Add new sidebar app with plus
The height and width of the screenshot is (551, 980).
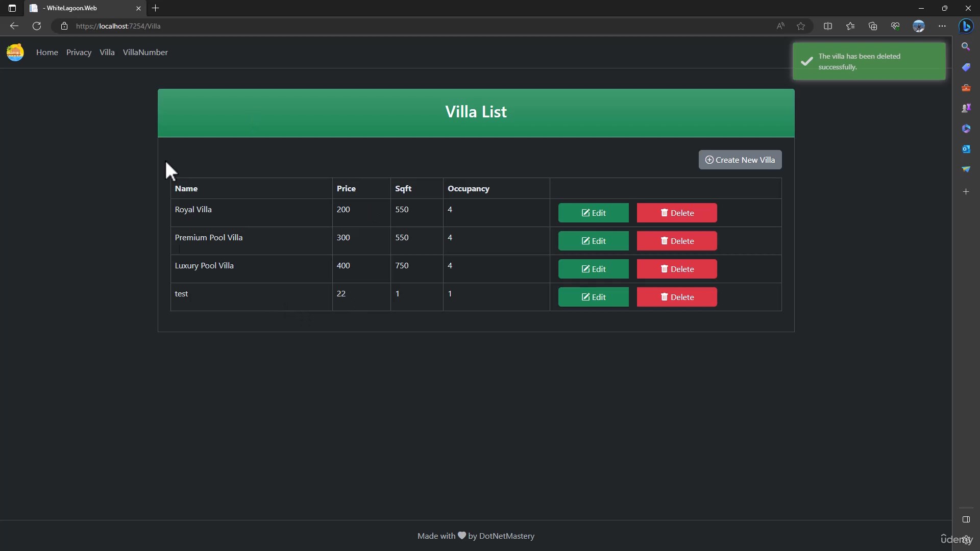click(966, 192)
